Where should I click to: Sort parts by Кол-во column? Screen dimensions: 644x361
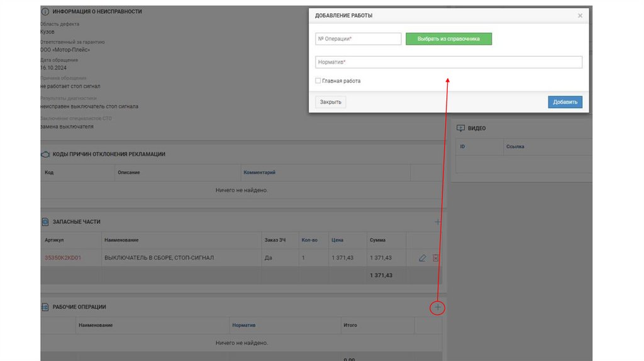[309, 240]
